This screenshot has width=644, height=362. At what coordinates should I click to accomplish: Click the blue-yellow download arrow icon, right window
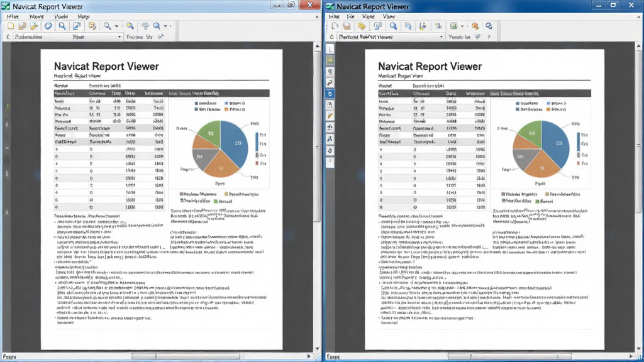coord(423,26)
